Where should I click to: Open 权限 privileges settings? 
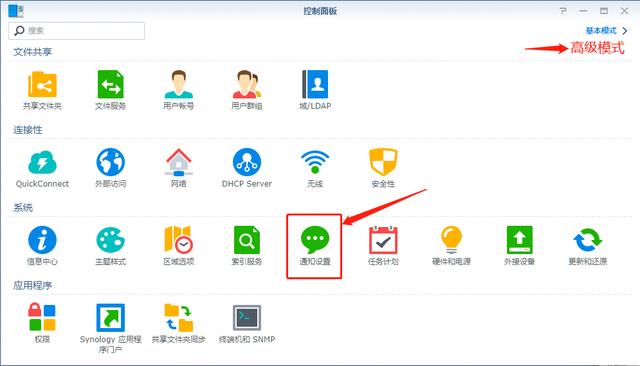point(42,317)
